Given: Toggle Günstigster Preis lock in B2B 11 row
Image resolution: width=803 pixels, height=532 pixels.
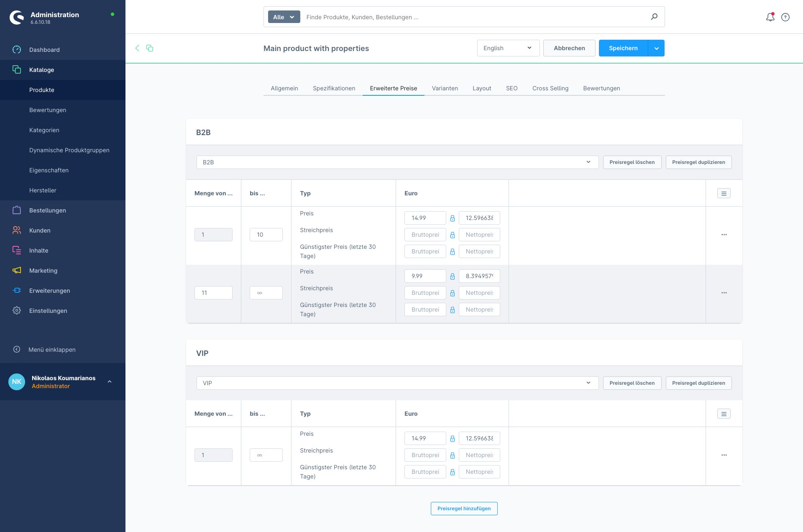Looking at the screenshot, I should [x=453, y=310].
